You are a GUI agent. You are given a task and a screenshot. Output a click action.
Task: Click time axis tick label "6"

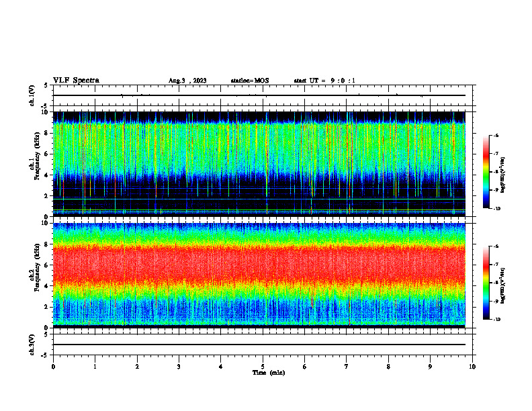pos(304,367)
